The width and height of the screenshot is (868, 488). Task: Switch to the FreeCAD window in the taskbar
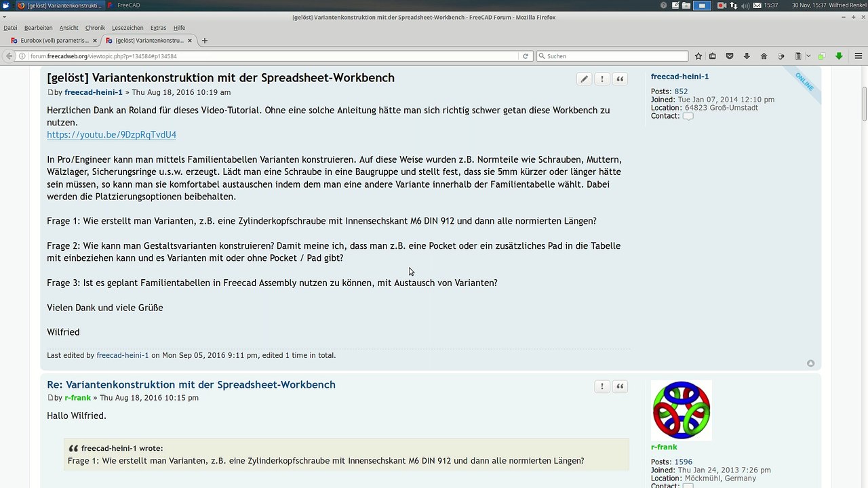[x=123, y=5]
